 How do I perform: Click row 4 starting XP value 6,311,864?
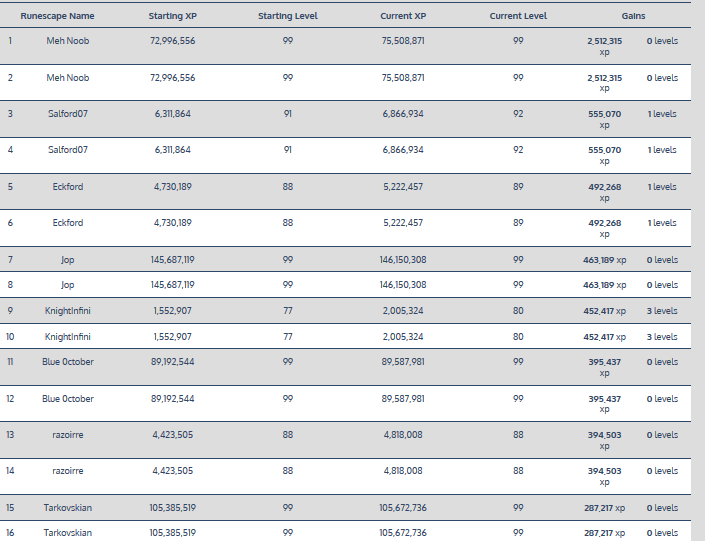point(173,150)
